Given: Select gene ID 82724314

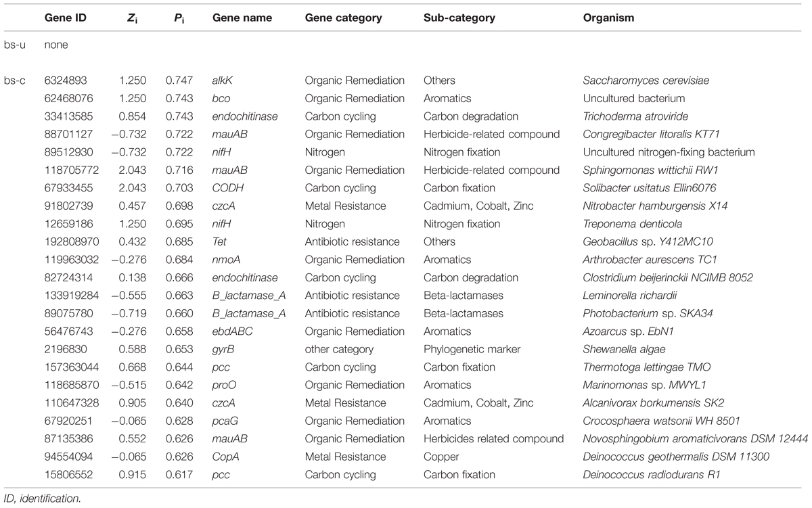Looking at the screenshot, I should point(69,277).
